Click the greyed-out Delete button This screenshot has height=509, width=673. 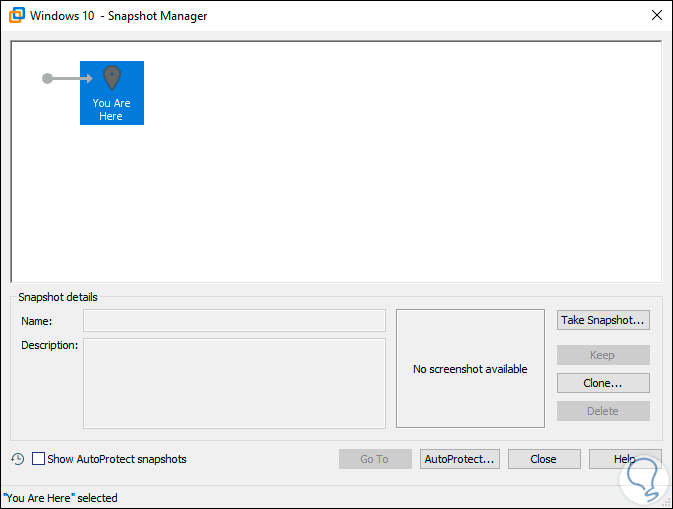click(603, 411)
